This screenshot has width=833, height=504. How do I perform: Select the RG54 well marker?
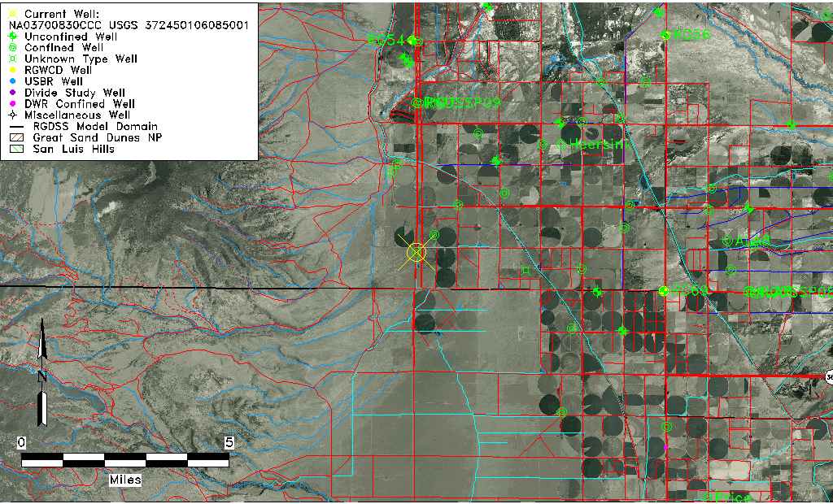(412, 41)
